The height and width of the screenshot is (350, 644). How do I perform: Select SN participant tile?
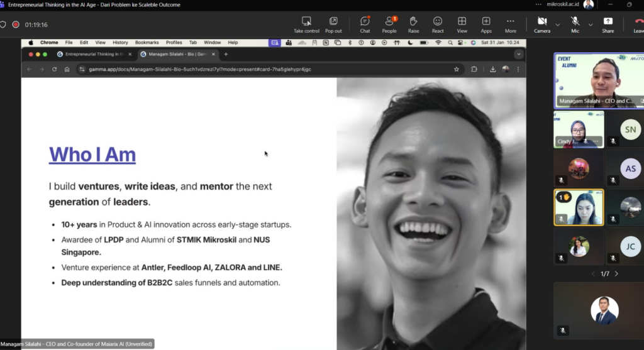coord(630,129)
